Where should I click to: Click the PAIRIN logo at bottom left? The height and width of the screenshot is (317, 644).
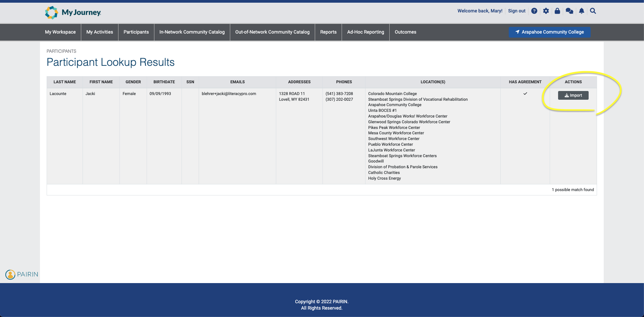point(22,274)
